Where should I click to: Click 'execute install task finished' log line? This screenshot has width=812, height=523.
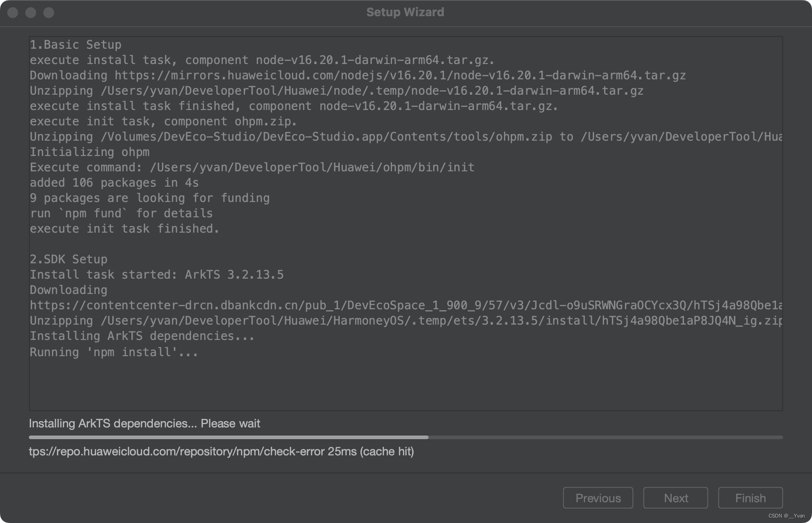pos(294,106)
